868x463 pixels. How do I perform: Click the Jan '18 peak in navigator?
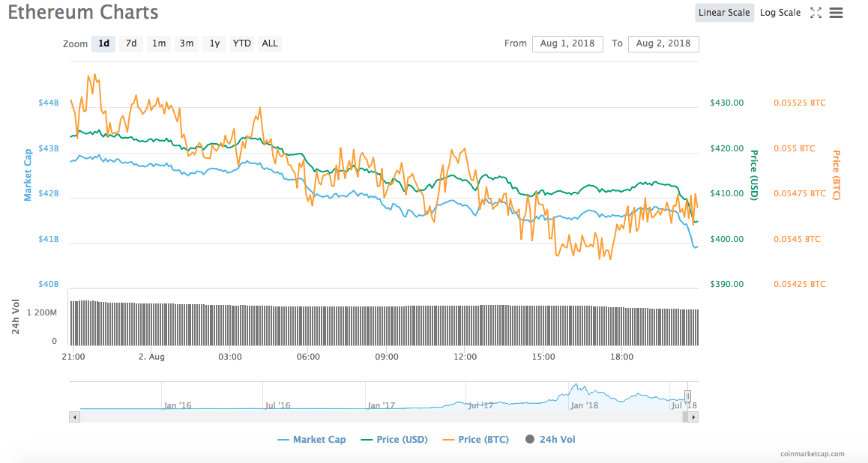(576, 386)
